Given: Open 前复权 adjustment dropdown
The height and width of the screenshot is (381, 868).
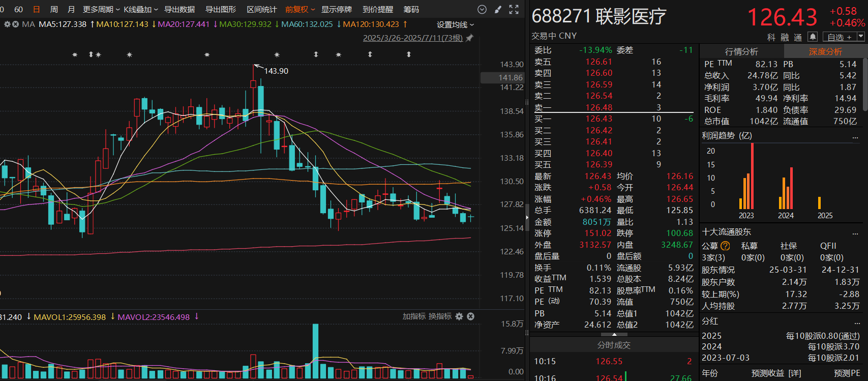Looking at the screenshot, I should pyautogui.click(x=300, y=10).
